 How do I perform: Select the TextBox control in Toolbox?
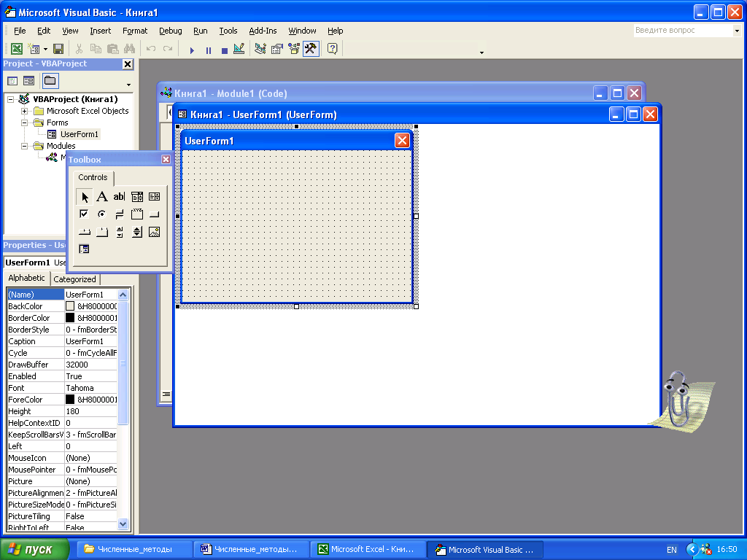coord(119,197)
